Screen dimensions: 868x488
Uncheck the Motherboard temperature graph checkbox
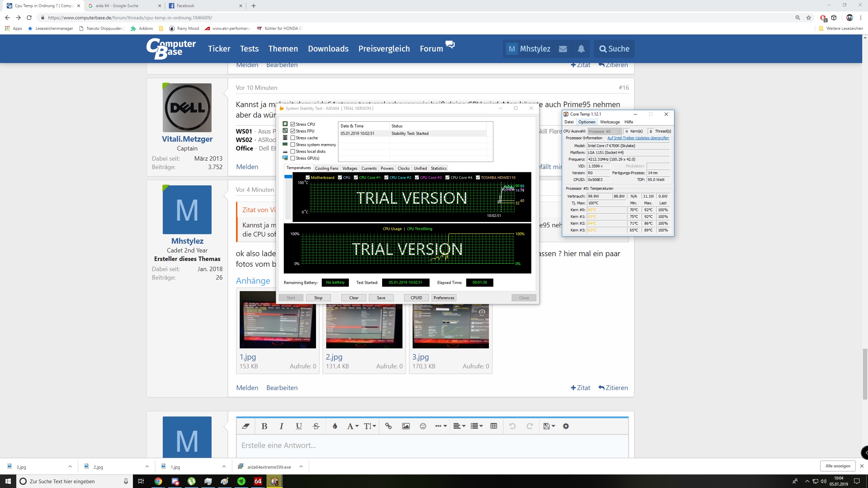point(308,178)
